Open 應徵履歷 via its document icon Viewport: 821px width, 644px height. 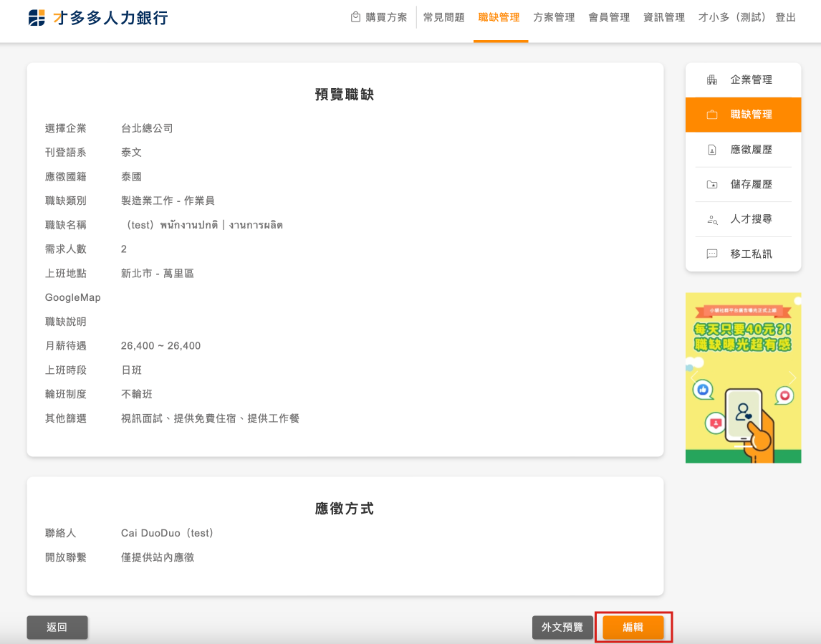pos(711,150)
